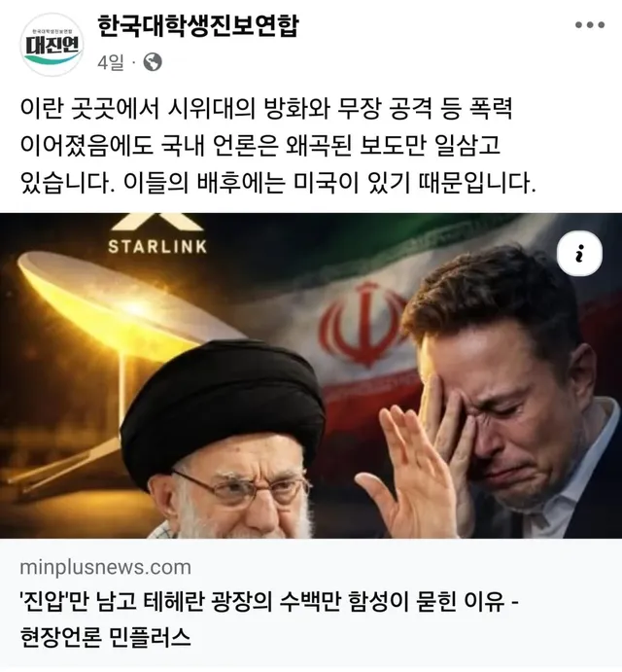622x672 pixels.
Task: Click the eyeglasses of the bearded man
Action: 242,488
